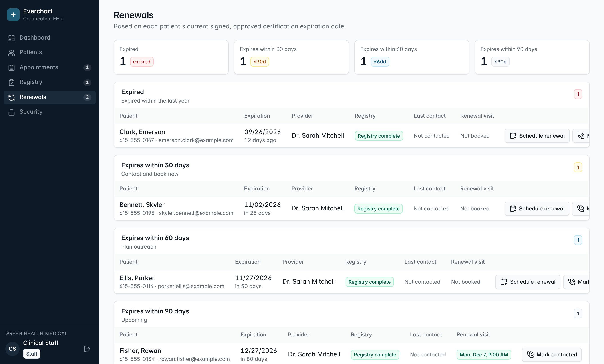Open patient Bennett, Skyler
The image size is (604, 364).
click(x=142, y=205)
